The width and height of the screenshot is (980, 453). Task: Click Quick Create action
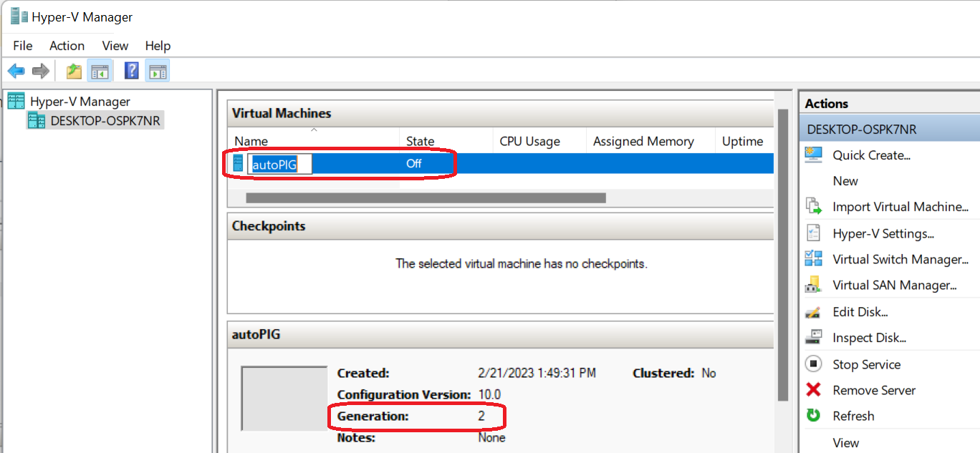tap(871, 155)
